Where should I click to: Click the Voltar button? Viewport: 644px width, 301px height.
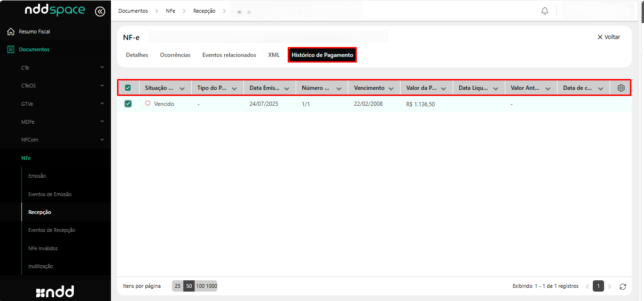coord(609,37)
